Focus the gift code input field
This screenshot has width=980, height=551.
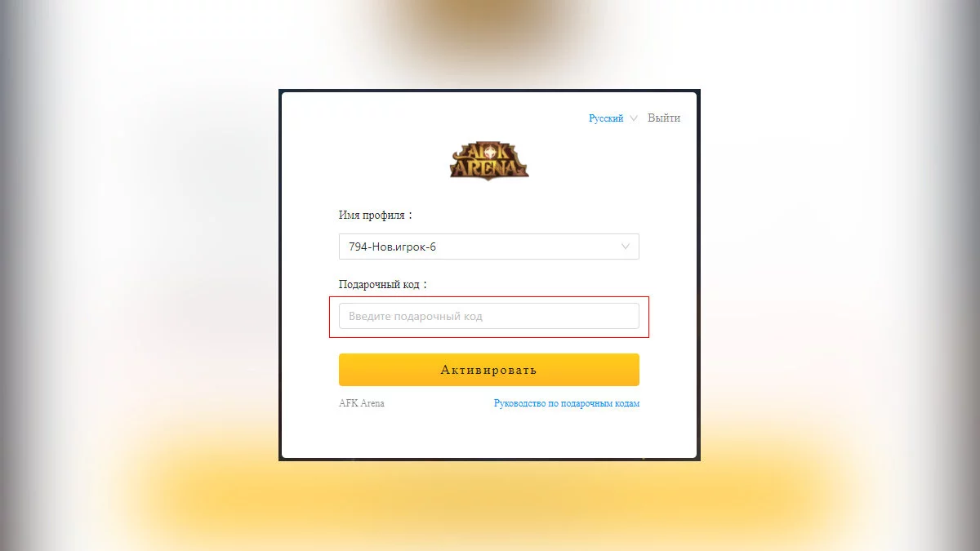489,316
